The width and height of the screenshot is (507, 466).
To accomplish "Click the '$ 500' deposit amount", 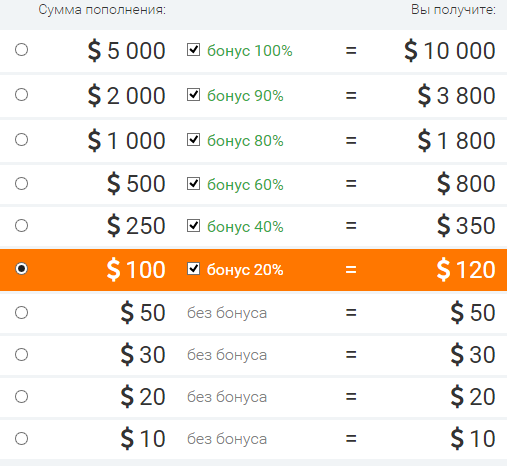I will click(136, 184).
